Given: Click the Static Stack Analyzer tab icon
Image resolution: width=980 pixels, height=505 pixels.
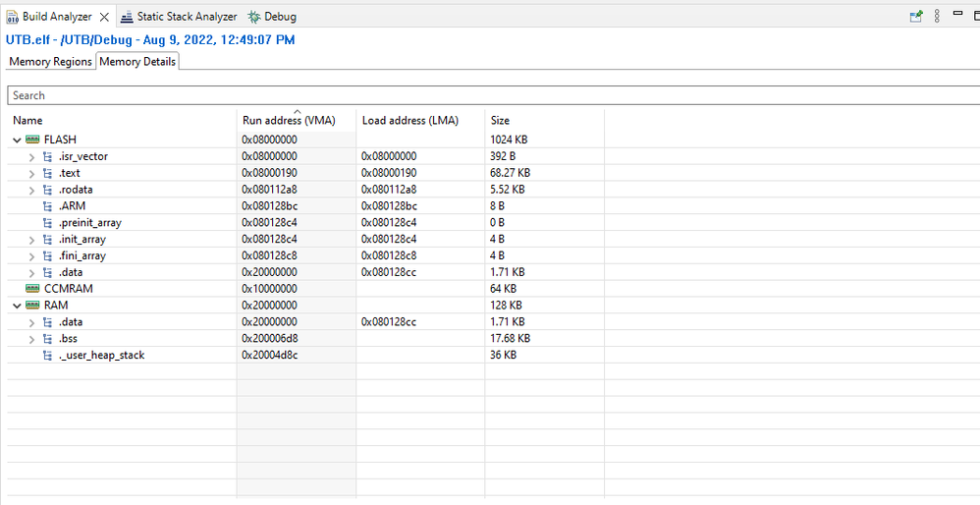Looking at the screenshot, I should point(127,17).
